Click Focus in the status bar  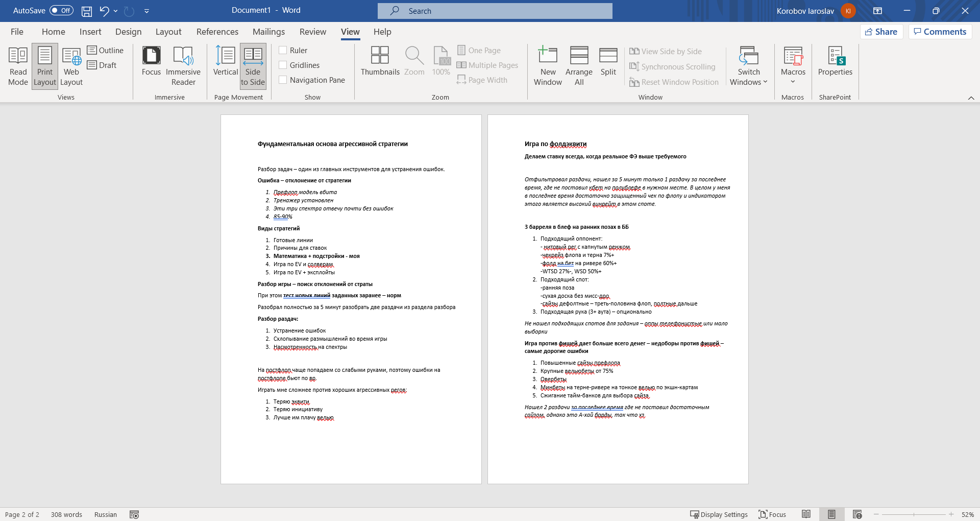point(772,514)
